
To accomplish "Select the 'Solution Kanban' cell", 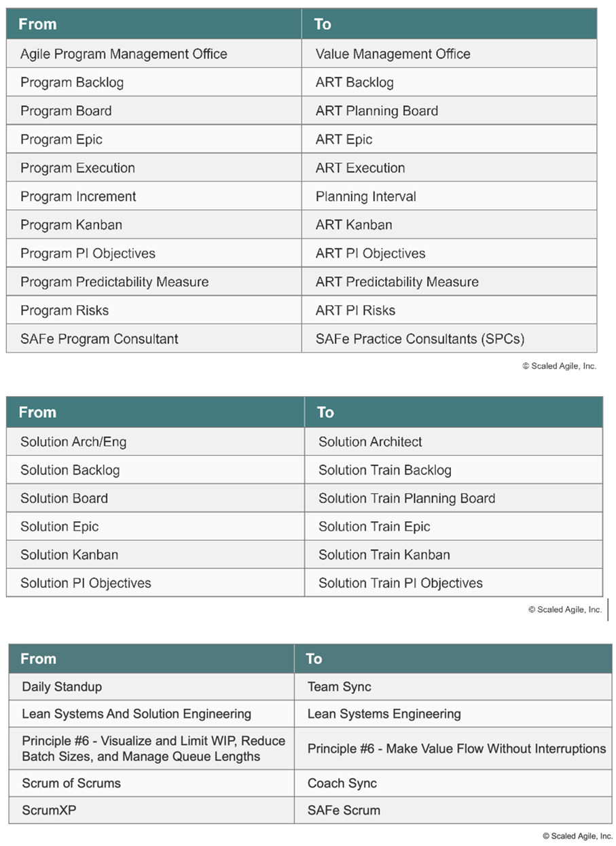I will pos(156,554).
